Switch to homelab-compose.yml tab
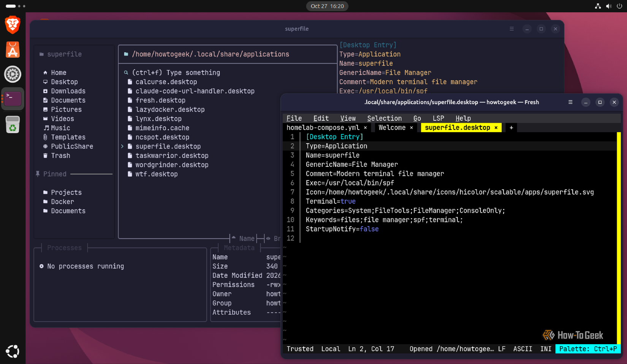 tap(323, 128)
